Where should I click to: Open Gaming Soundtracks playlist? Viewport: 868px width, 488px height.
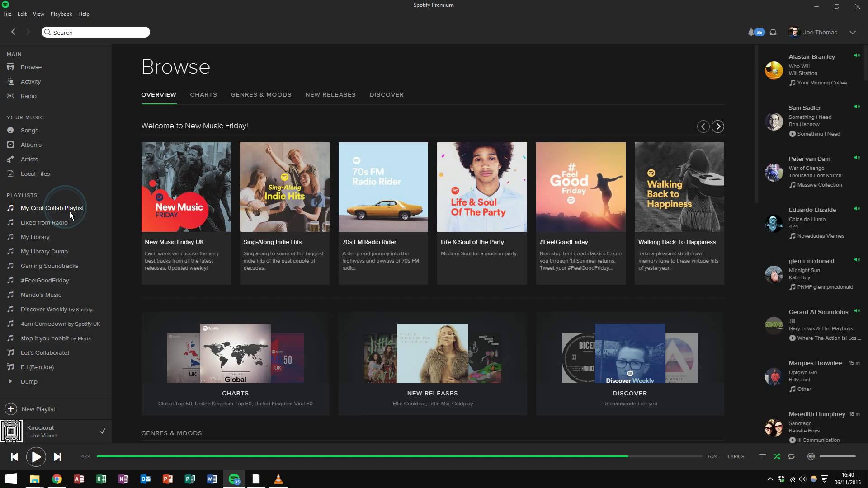(x=49, y=266)
